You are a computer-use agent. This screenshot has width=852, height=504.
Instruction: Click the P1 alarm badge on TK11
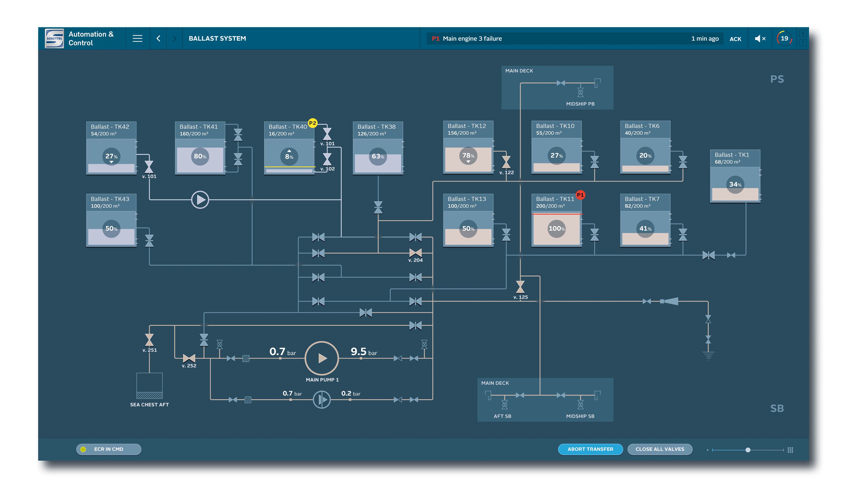[580, 195]
